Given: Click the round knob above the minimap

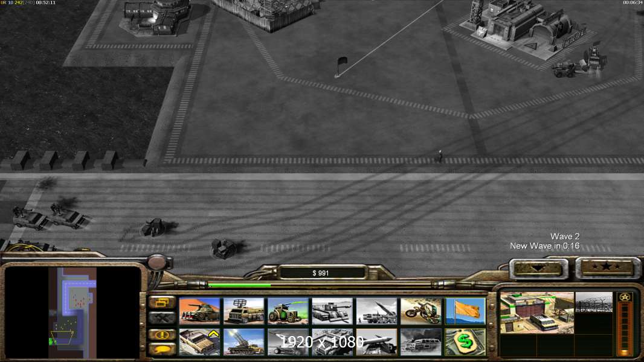Looking at the screenshot, I should coord(156,262).
